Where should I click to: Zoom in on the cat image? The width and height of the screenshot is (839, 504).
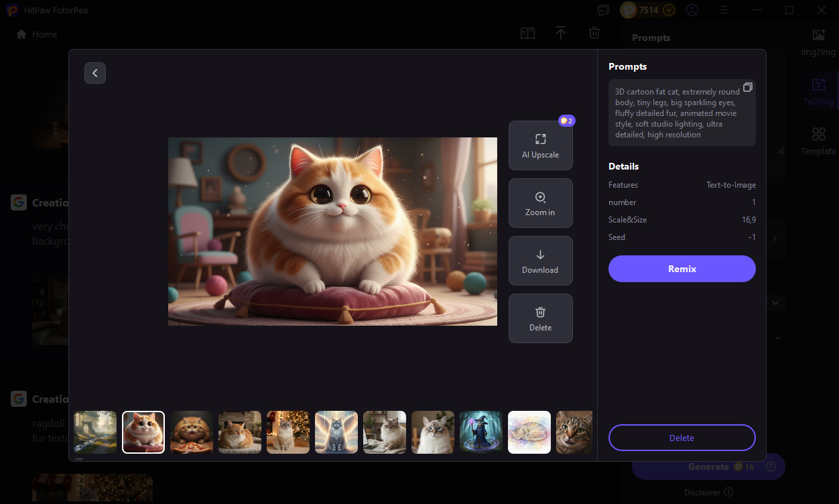[540, 202]
